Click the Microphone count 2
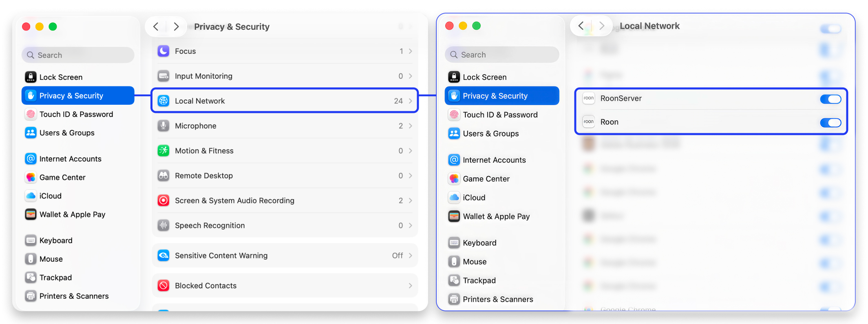This screenshot has height=324, width=868. (x=401, y=126)
